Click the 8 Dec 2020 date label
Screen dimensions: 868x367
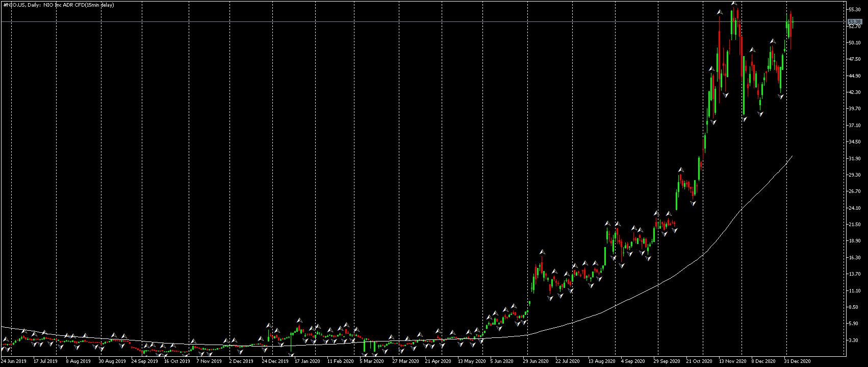pos(763,361)
